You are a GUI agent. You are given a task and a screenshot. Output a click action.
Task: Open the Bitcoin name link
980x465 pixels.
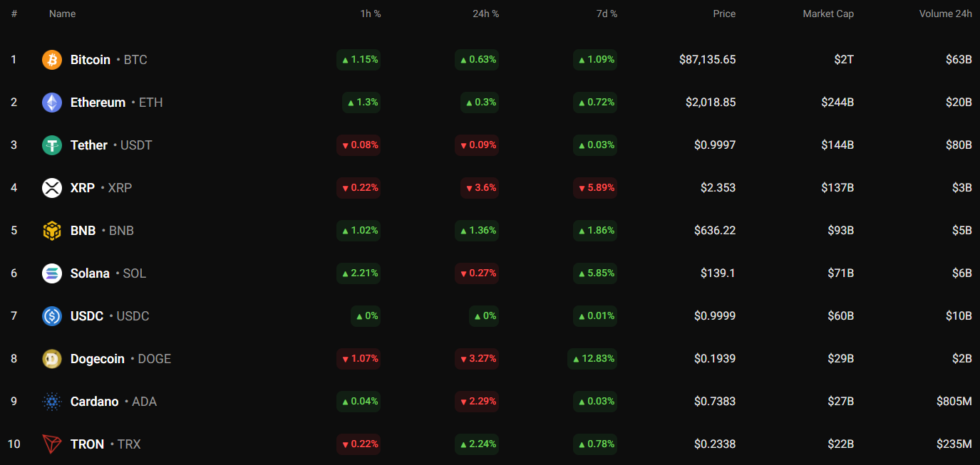91,60
